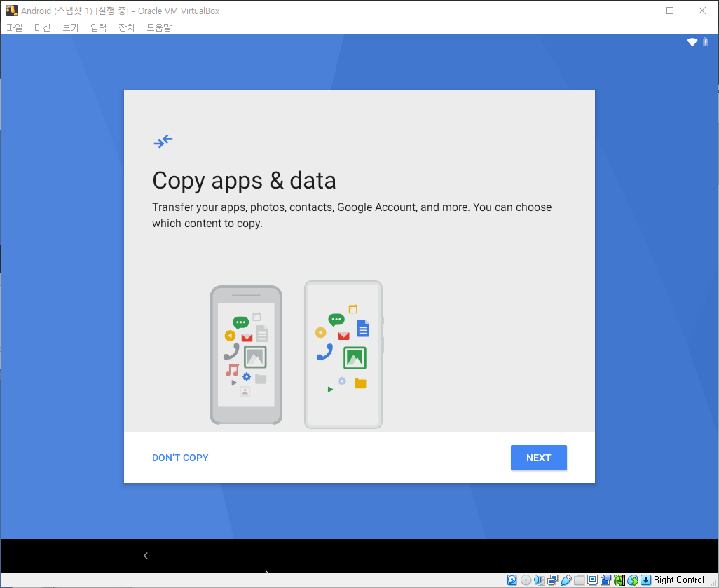Click the display settings status icon

(592, 580)
